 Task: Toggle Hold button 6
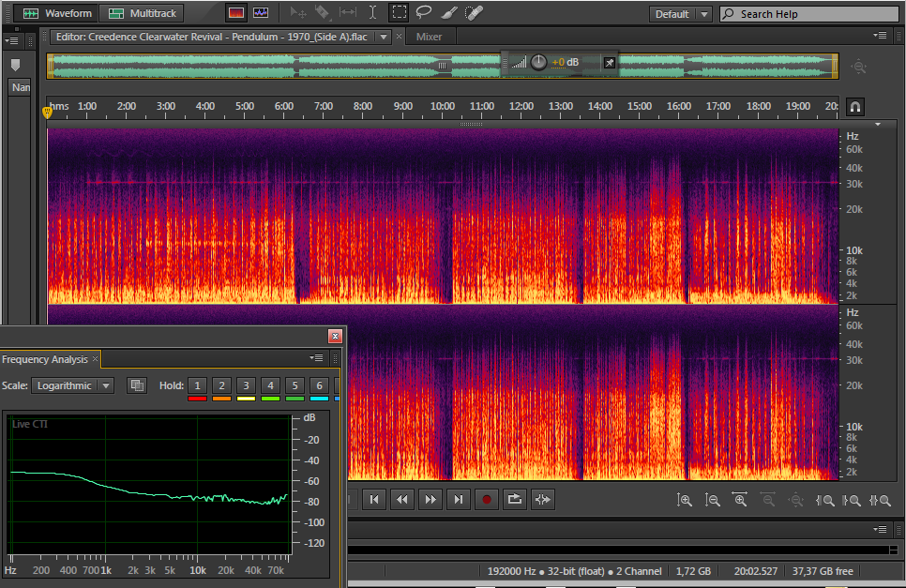[319, 385]
